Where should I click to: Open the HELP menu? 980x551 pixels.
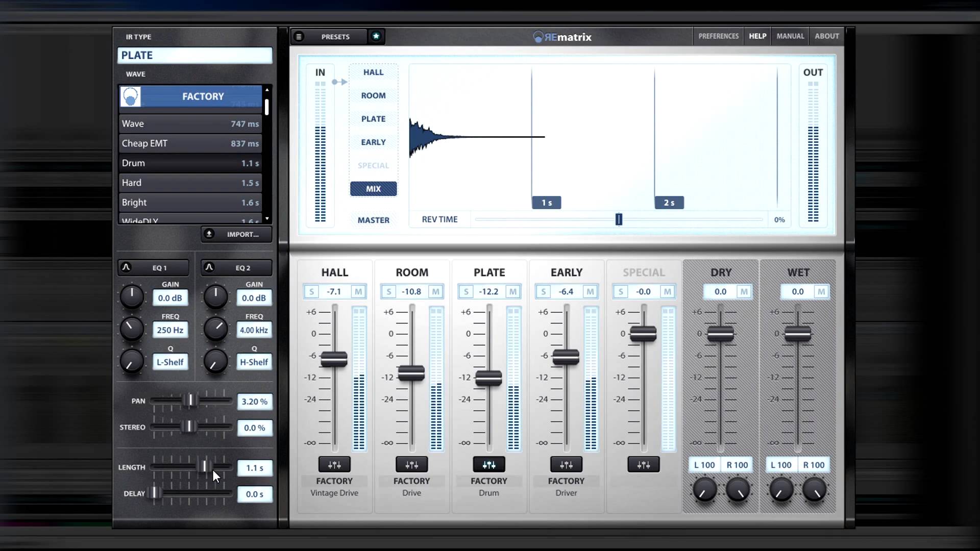[757, 36]
